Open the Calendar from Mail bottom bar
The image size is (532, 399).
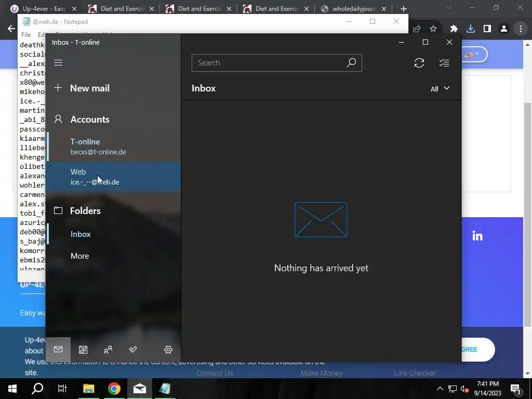[x=83, y=350]
